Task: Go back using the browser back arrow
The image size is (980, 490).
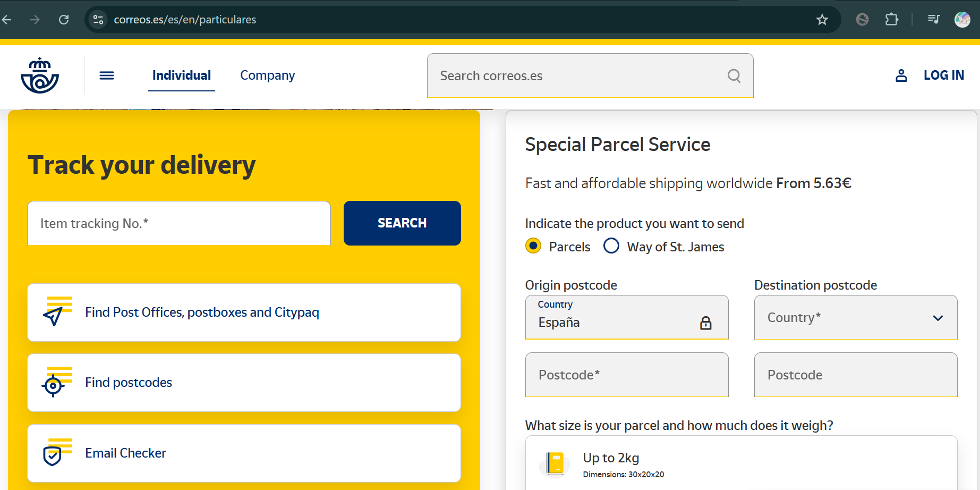Action: [x=7, y=20]
